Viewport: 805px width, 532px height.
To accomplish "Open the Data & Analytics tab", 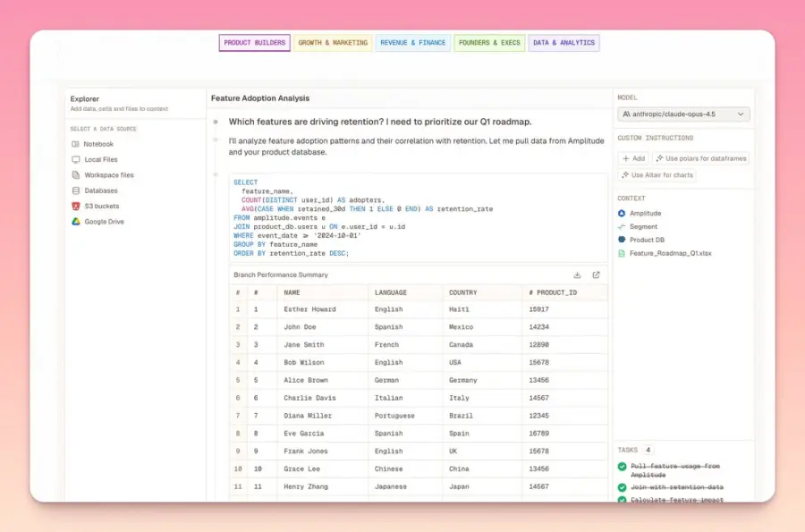I will coord(563,43).
